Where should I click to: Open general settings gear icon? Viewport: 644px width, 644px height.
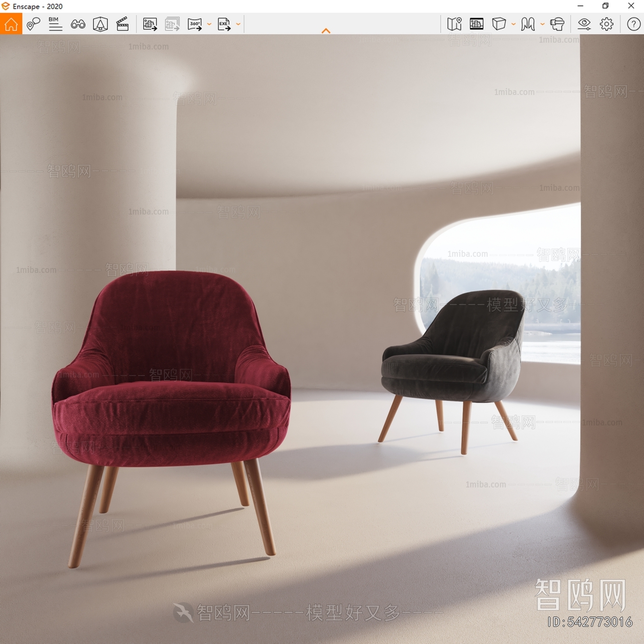607,24
